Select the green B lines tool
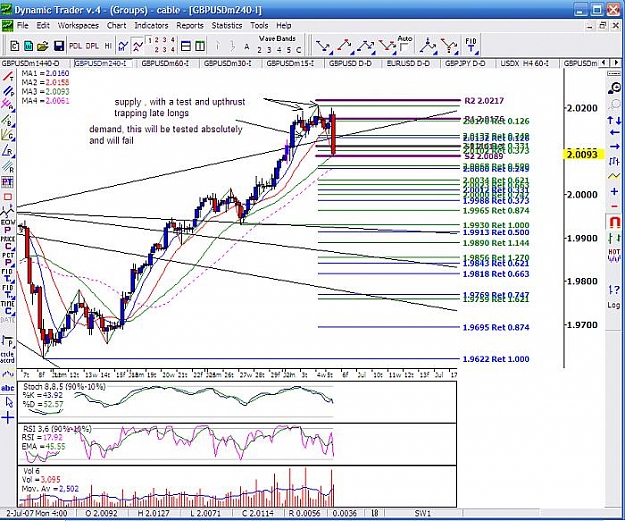The height and width of the screenshot is (521, 625). point(8,120)
